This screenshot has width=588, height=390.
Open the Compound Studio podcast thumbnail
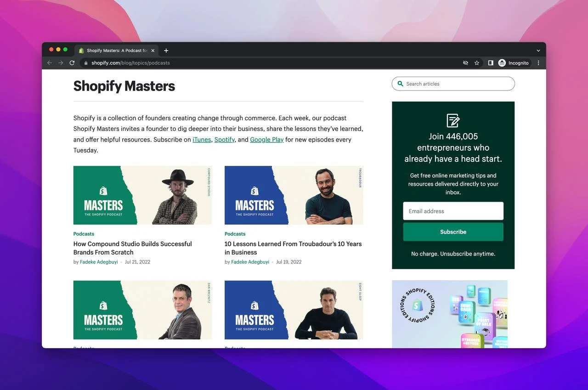142,195
